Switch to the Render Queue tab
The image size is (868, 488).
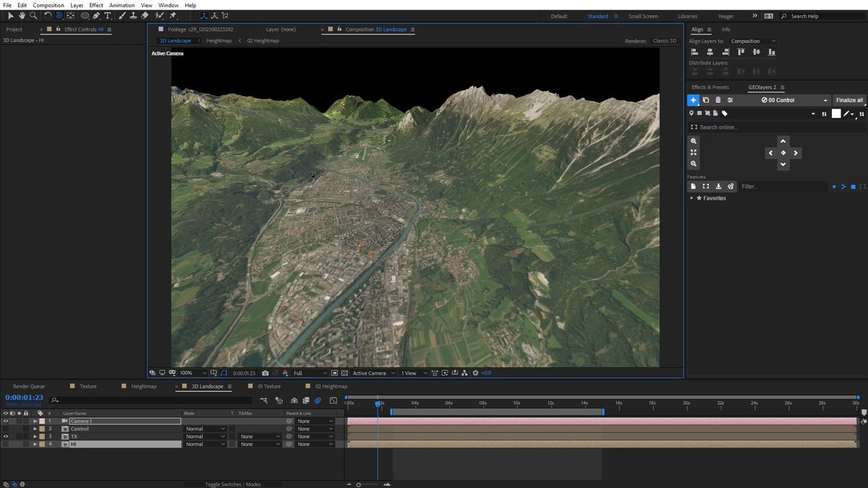[x=29, y=386]
